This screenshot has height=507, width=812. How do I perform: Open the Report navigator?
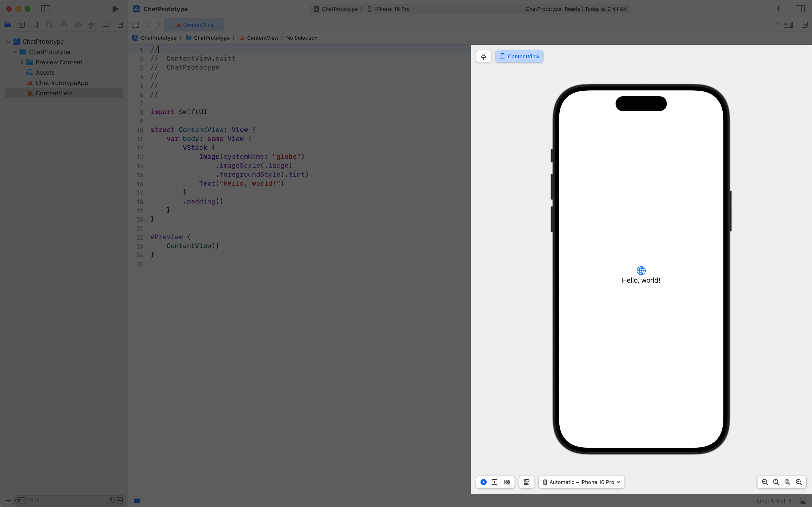coord(120,24)
